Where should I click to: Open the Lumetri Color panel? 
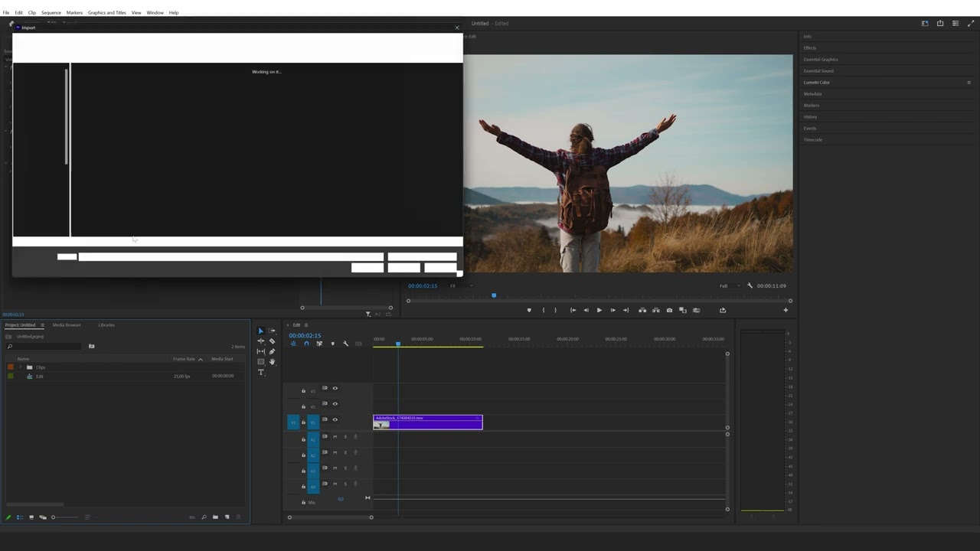(x=817, y=83)
